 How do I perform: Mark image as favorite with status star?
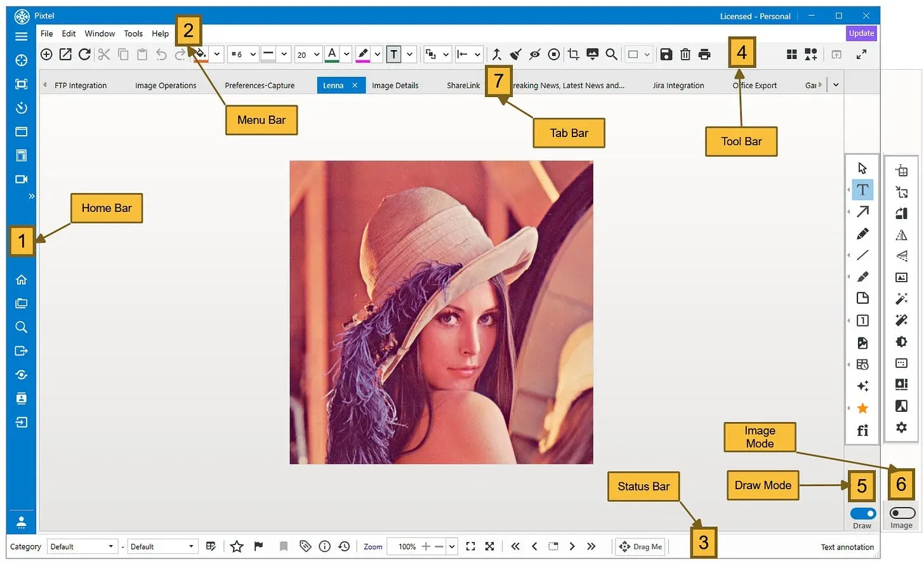tap(237, 546)
